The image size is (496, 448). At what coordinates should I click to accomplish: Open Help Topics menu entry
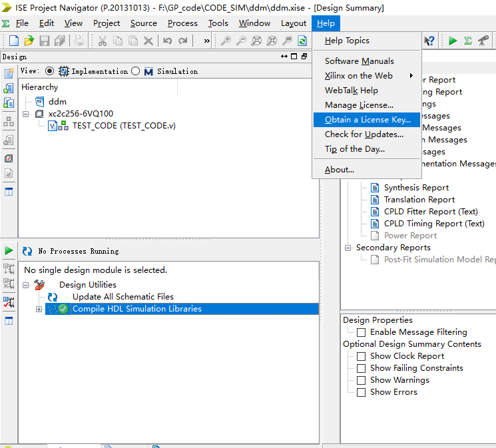[x=367, y=41]
